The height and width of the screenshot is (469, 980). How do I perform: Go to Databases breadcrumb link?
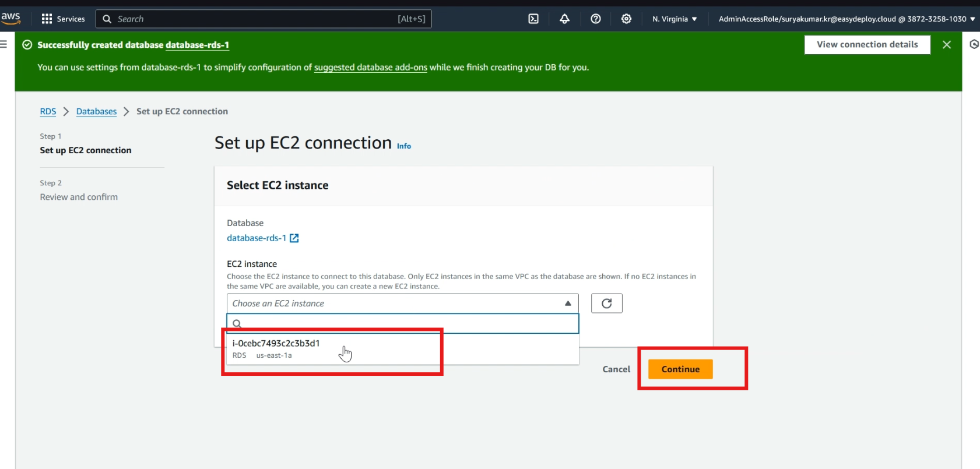(96, 111)
